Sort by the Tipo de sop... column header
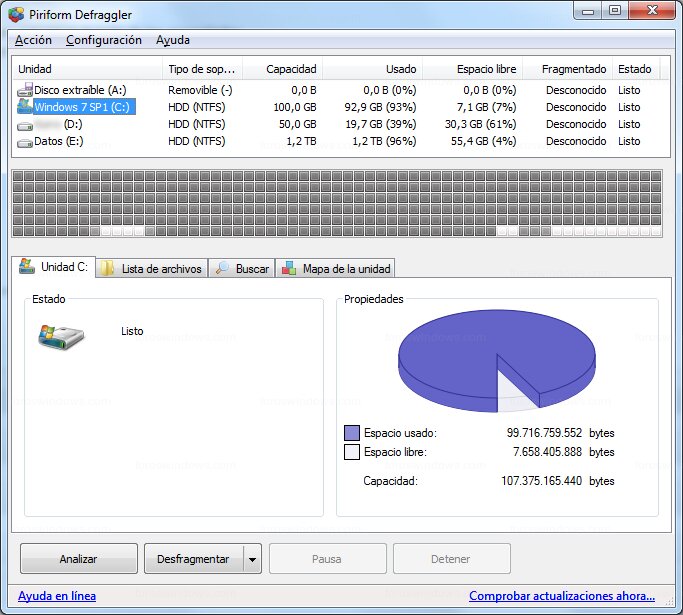Image resolution: width=683 pixels, height=615 pixels. click(x=203, y=69)
